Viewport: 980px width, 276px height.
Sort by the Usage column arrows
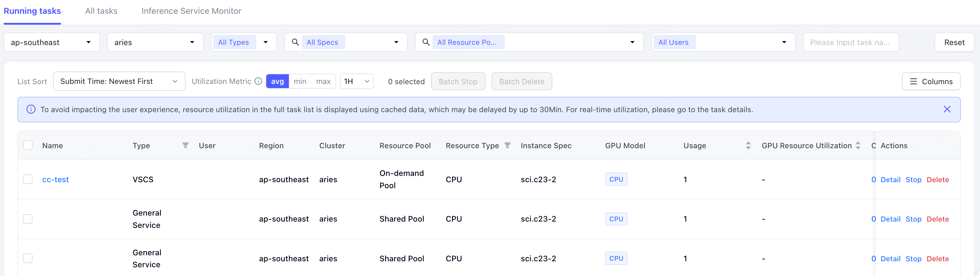click(x=748, y=146)
